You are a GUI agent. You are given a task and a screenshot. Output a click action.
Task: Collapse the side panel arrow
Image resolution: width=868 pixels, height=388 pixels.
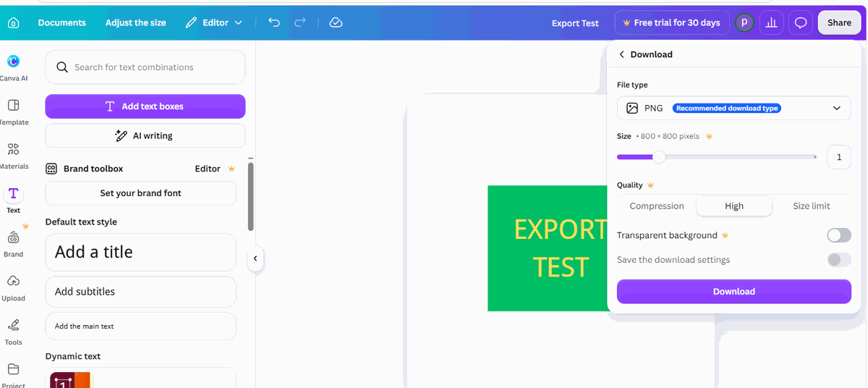[255, 258]
